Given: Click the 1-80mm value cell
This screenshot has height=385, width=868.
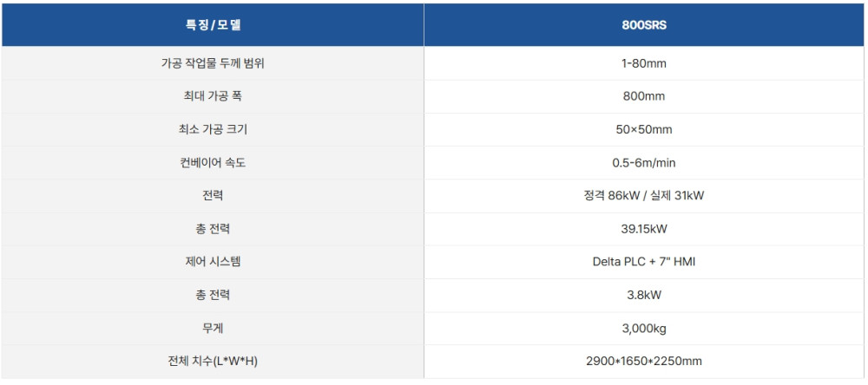Looking at the screenshot, I should point(644,63).
